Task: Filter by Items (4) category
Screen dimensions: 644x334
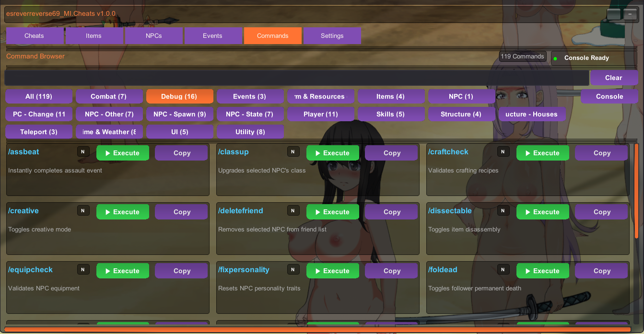Action: click(x=391, y=96)
